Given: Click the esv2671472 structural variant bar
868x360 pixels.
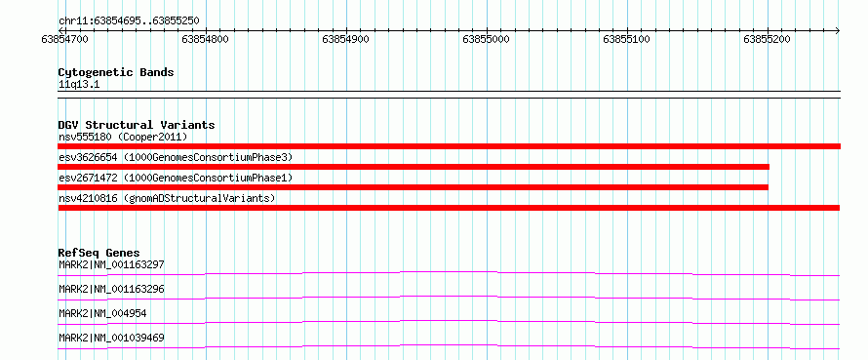Looking at the screenshot, I should [413, 187].
